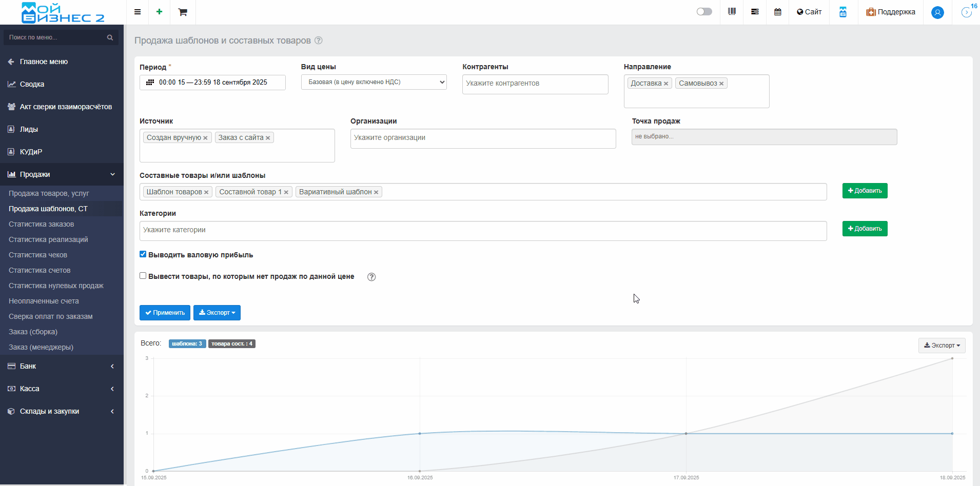Uncheck Выводить валовую прибыль checkbox

tap(143, 254)
